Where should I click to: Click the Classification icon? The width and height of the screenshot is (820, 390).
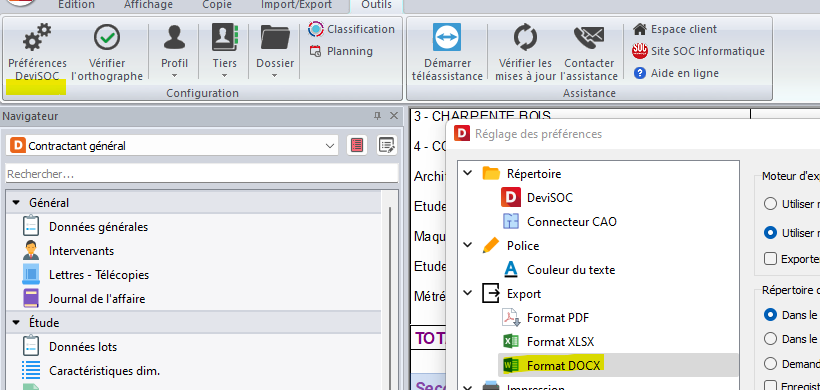(316, 29)
